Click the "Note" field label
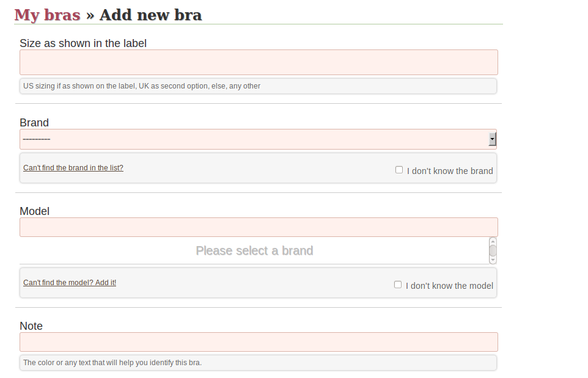Image resolution: width=588 pixels, height=378 pixels. pyautogui.click(x=31, y=326)
